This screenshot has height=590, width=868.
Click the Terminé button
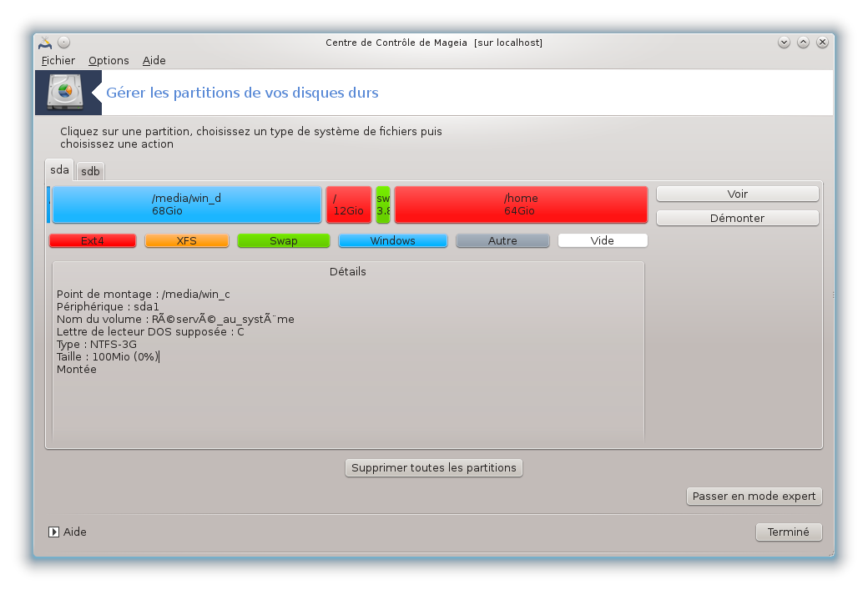click(789, 532)
